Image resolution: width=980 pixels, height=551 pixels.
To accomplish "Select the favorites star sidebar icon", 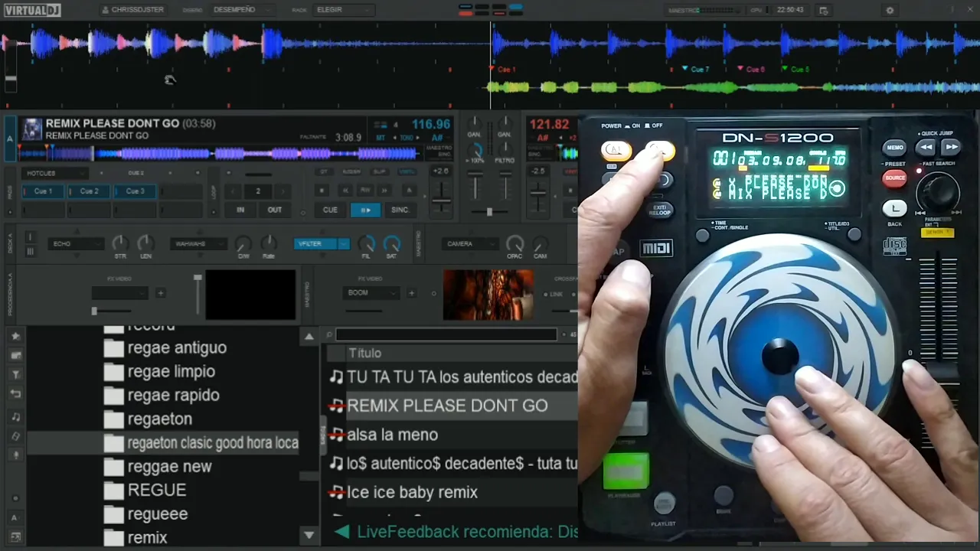I will [15, 336].
